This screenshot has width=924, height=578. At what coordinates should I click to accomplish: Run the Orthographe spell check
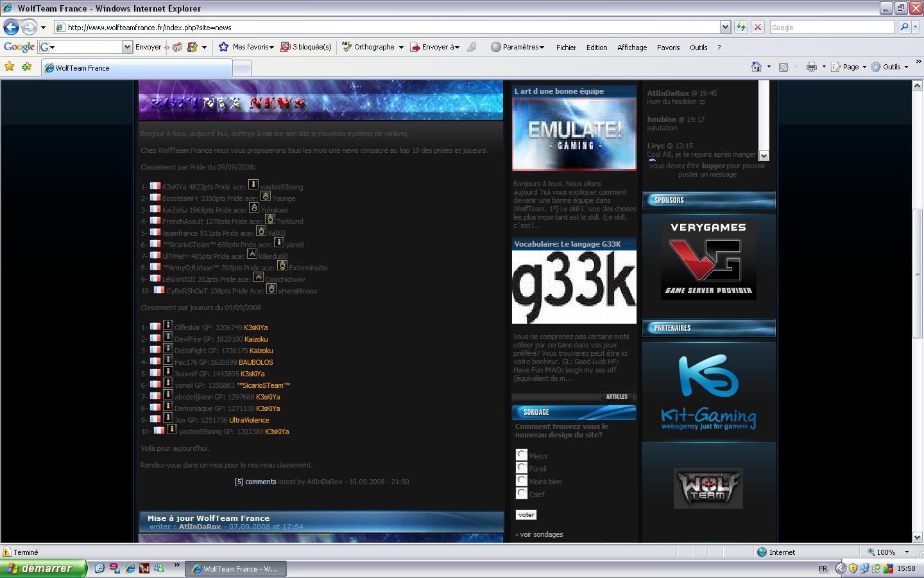point(369,47)
